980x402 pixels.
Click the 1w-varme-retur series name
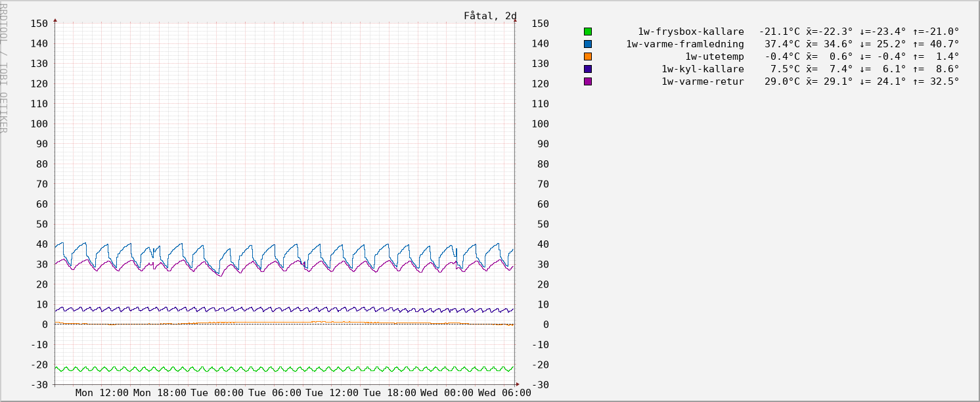702,81
